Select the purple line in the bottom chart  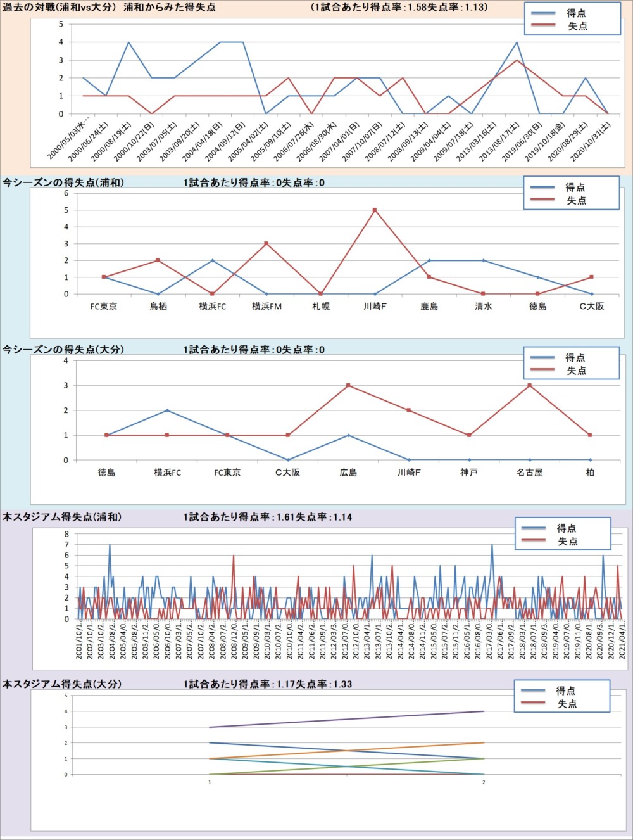[x=347, y=719]
